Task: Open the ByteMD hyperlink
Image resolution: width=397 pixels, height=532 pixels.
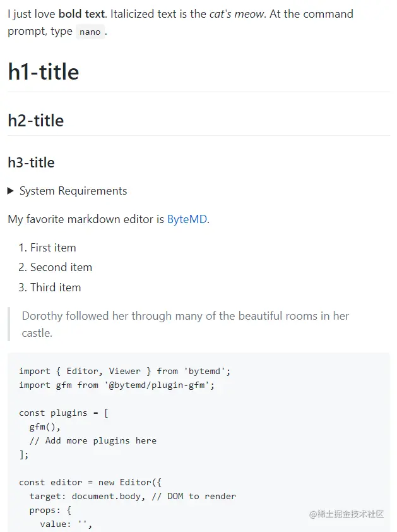Action: [x=187, y=219]
